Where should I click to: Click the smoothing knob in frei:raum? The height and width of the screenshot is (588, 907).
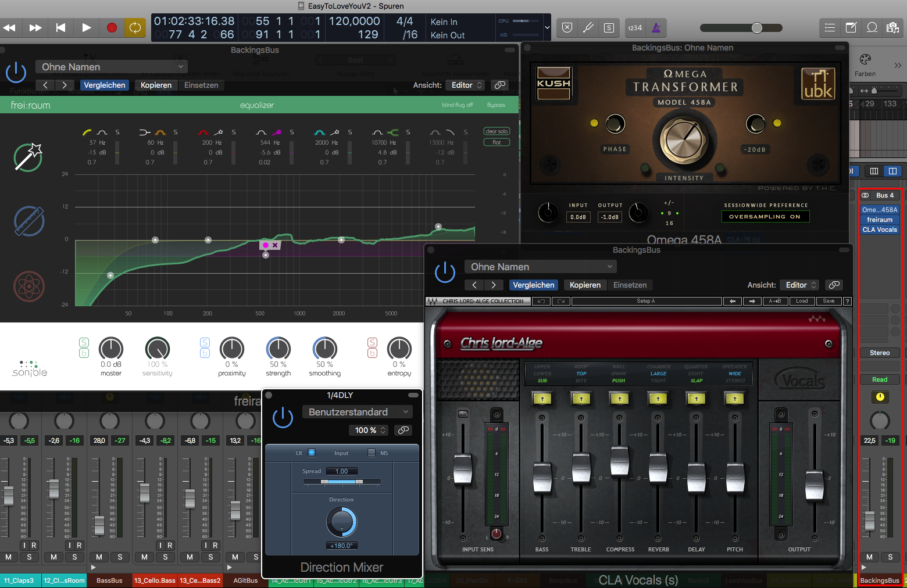coord(325,349)
